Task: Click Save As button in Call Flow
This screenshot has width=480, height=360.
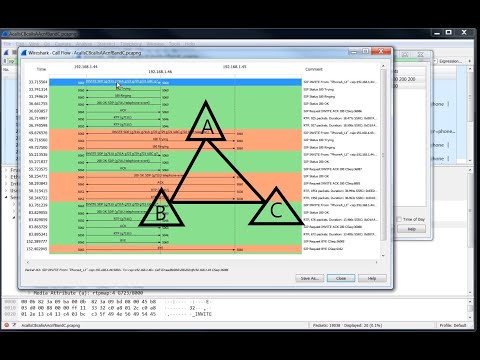Action: point(310,278)
